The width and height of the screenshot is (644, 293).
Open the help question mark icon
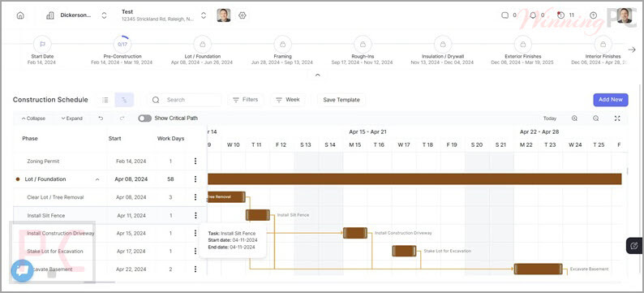pyautogui.click(x=593, y=15)
